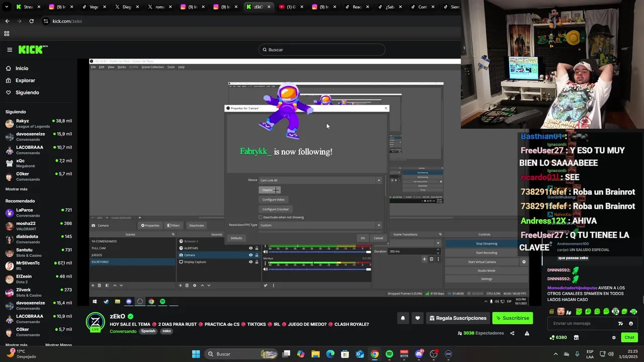Open OBS Studio icon in Windows taskbar
Viewport: 644px width, 362px height.
pyautogui.click(x=433, y=354)
